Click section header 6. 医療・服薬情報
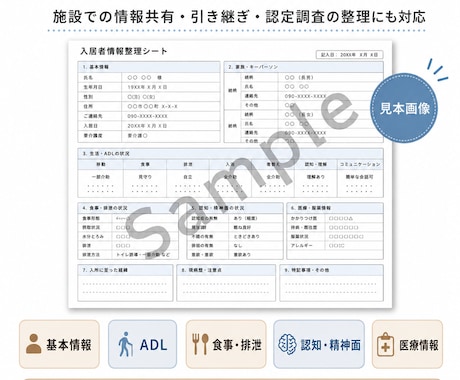This screenshot has width=460, height=380. tap(335, 208)
